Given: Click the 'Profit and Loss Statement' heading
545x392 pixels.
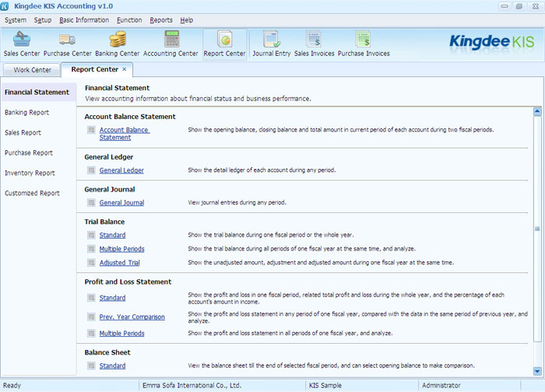Looking at the screenshot, I should (x=128, y=282).
